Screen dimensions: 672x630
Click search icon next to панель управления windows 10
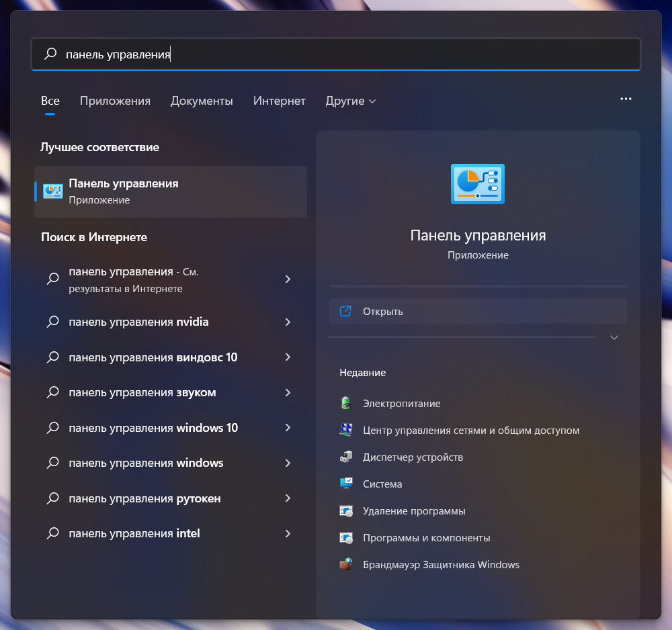tap(52, 427)
